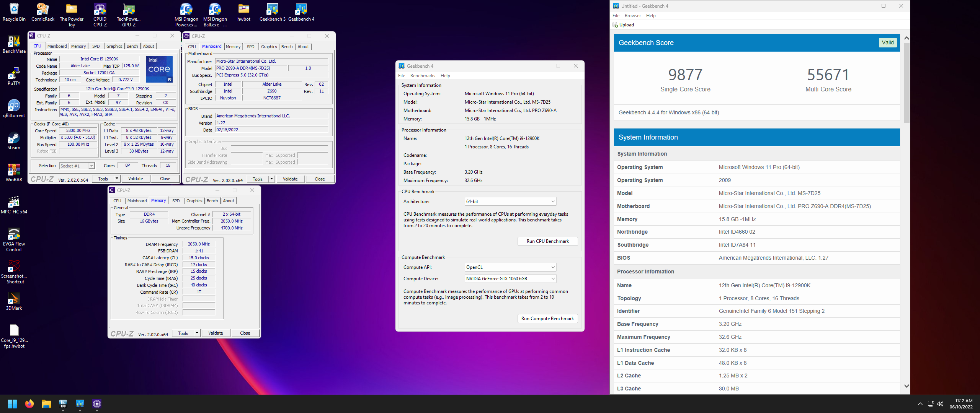The width and height of the screenshot is (980, 413).
Task: Open Firefox from the taskbar
Action: point(29,404)
